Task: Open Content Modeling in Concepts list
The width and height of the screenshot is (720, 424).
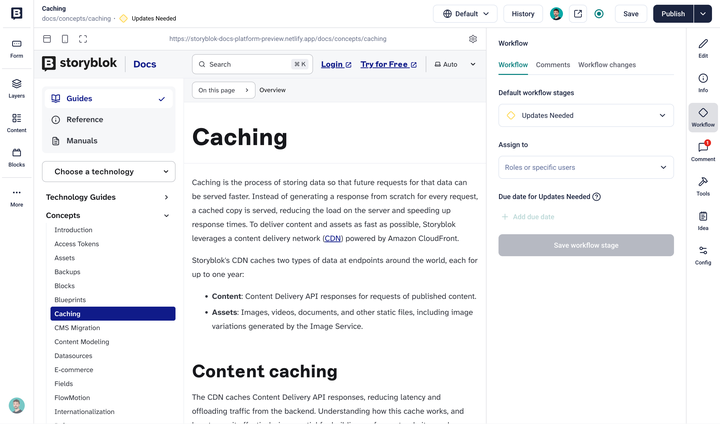Action: (x=82, y=342)
